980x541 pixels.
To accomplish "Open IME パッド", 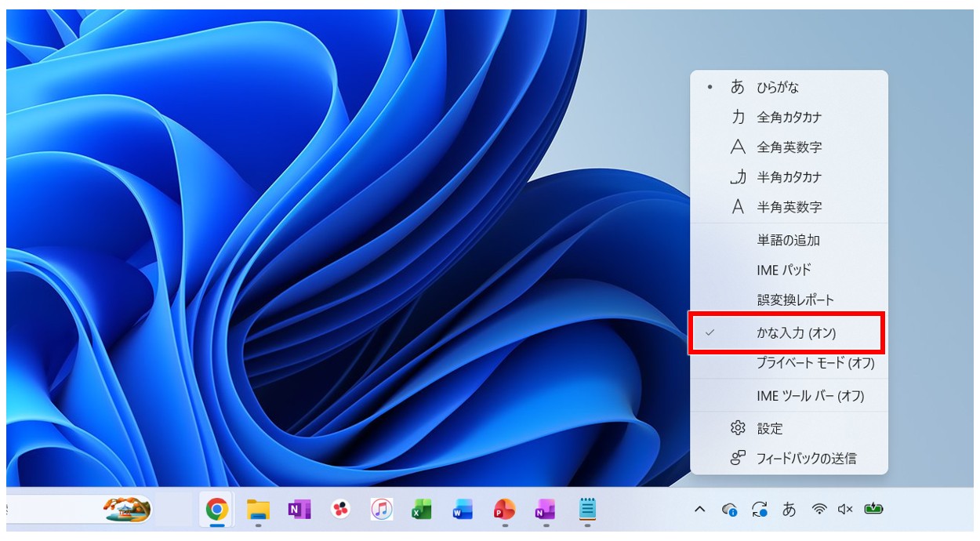I will coord(789,270).
